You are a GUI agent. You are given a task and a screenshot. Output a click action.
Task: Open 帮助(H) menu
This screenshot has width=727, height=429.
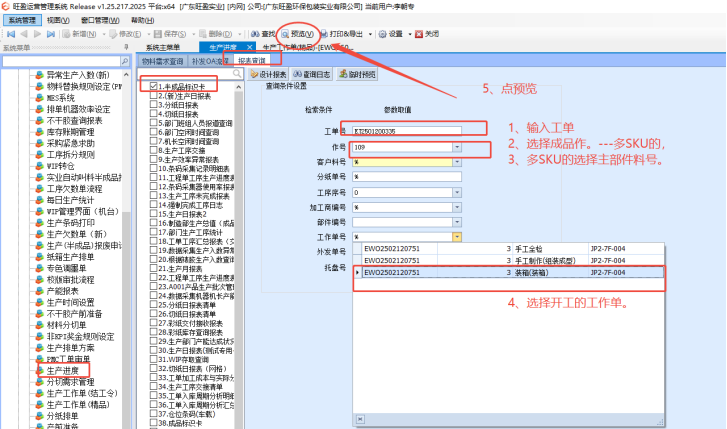pyautogui.click(x=142, y=20)
